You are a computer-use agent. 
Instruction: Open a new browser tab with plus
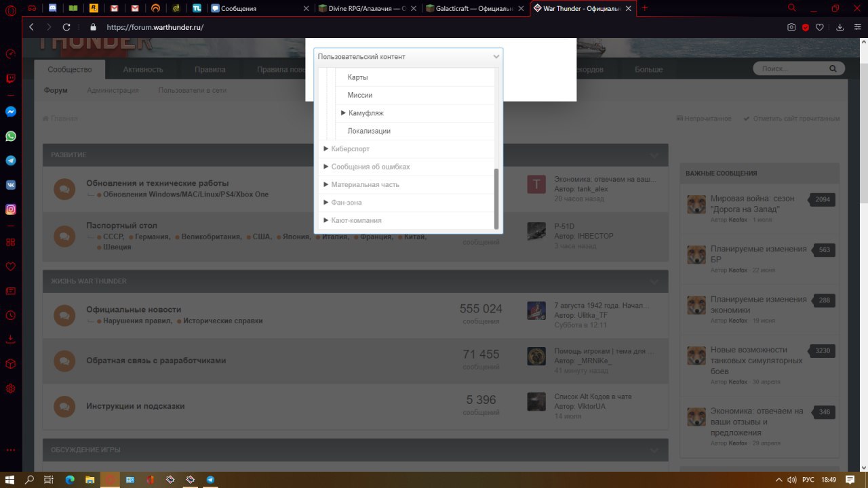tap(644, 8)
